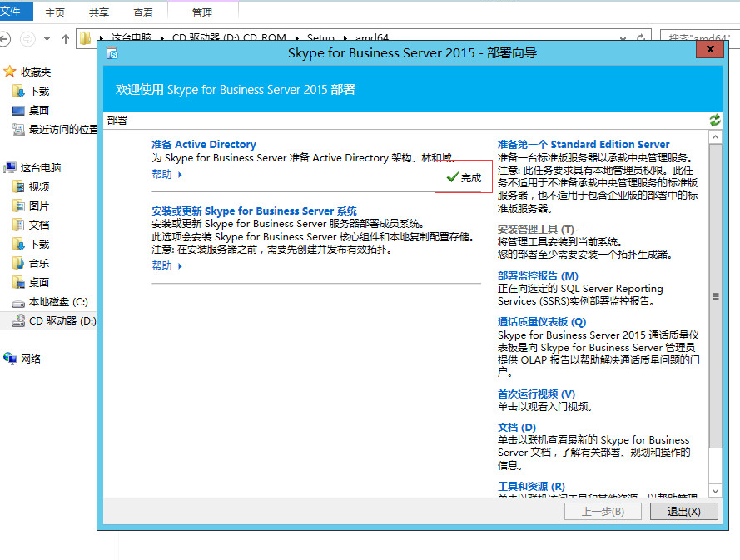Click Install or Update Skype Server System
Viewport: 740px width, 560px height.
click(254, 211)
